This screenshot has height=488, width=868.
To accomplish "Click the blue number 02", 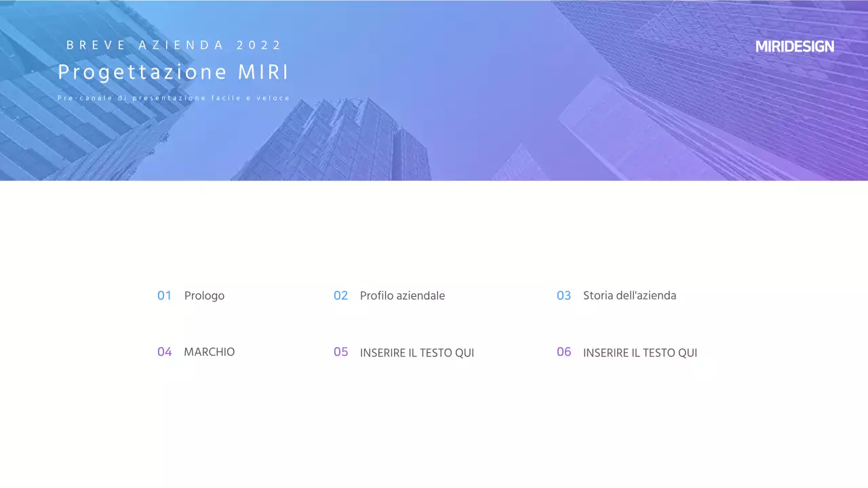I will point(340,296).
